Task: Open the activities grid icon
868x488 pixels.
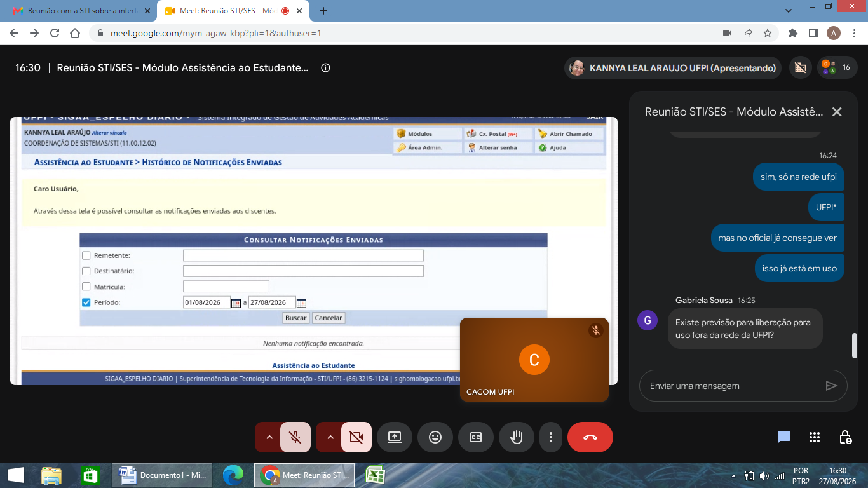Action: 815,437
